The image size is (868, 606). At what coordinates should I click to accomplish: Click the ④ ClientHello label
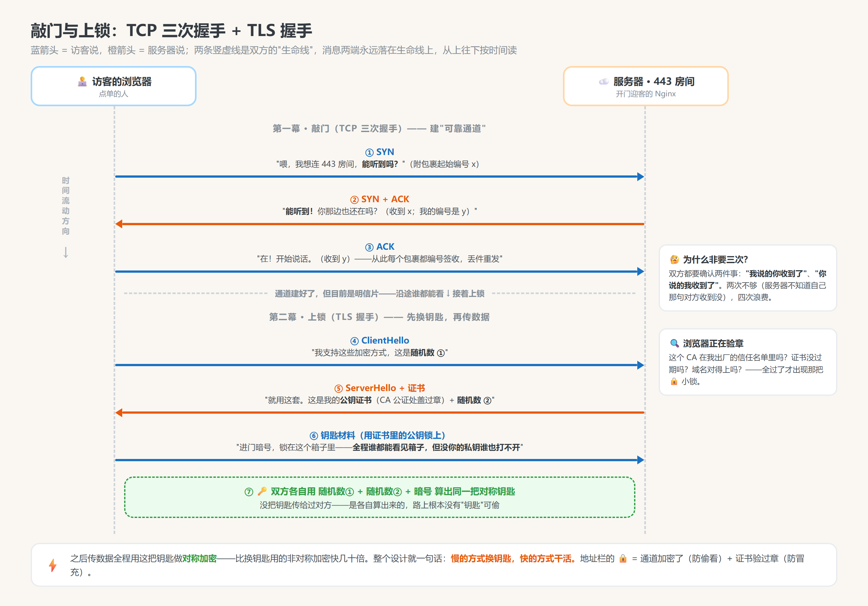click(379, 340)
